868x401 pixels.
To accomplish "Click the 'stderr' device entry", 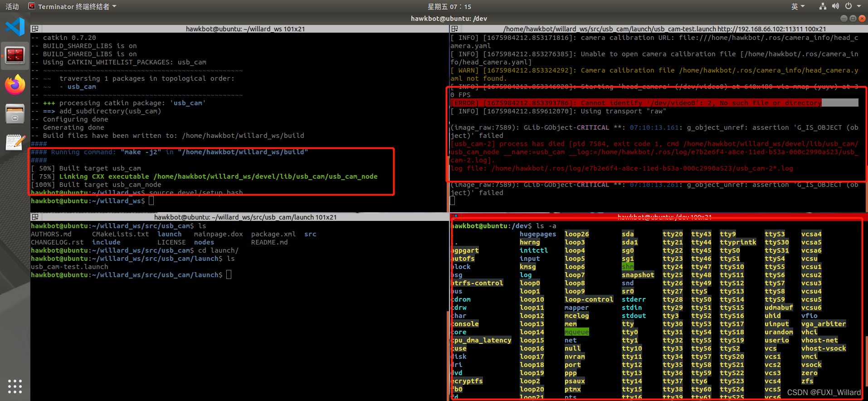I will coord(634,299).
